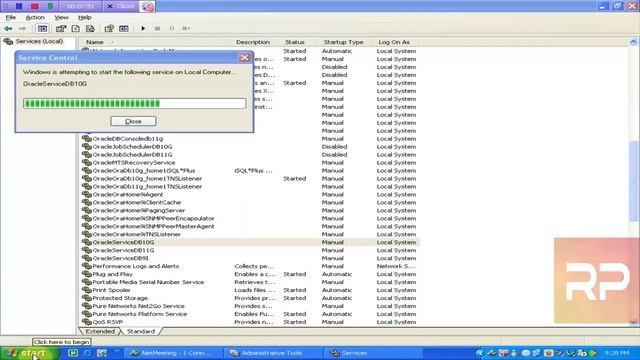Open the Help toolbar icon
This screenshot has height=360, width=640.
click(109, 29)
